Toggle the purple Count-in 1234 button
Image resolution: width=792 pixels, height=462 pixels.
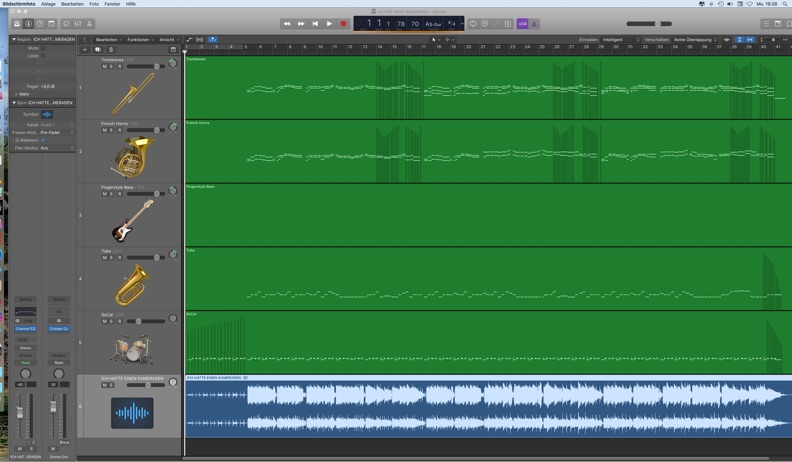[522, 24]
